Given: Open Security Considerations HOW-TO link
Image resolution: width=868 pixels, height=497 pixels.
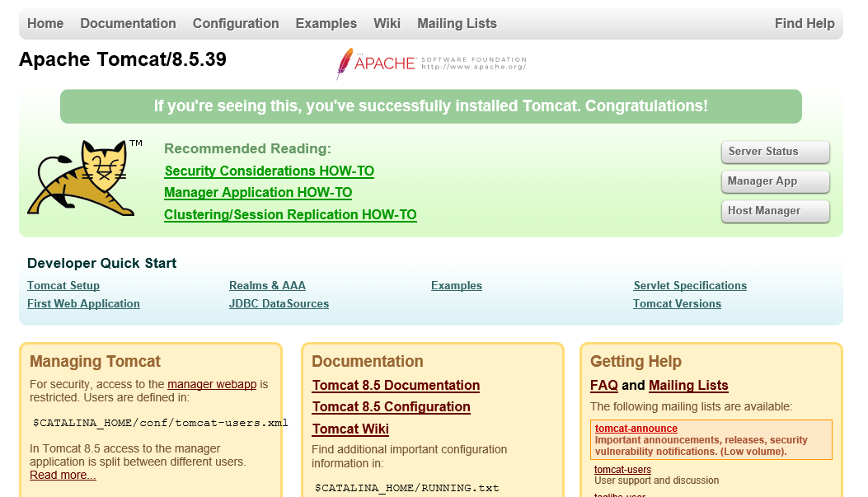Looking at the screenshot, I should point(269,171).
